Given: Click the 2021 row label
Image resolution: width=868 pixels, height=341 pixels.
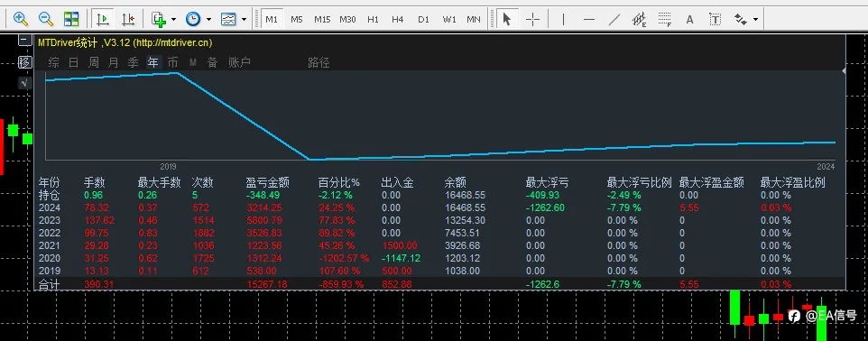Looking at the screenshot, I should click(49, 245).
